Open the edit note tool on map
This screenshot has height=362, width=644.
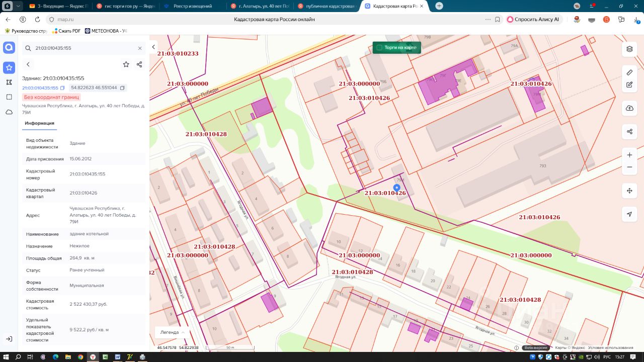tap(629, 84)
